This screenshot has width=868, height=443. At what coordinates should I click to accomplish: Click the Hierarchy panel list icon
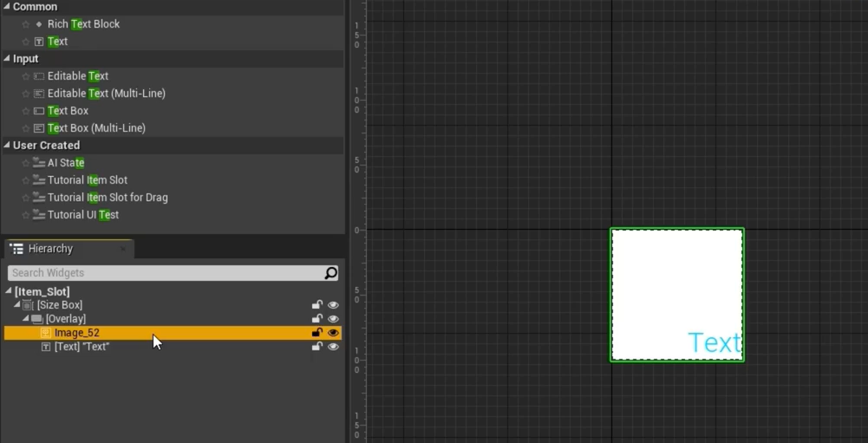16,249
